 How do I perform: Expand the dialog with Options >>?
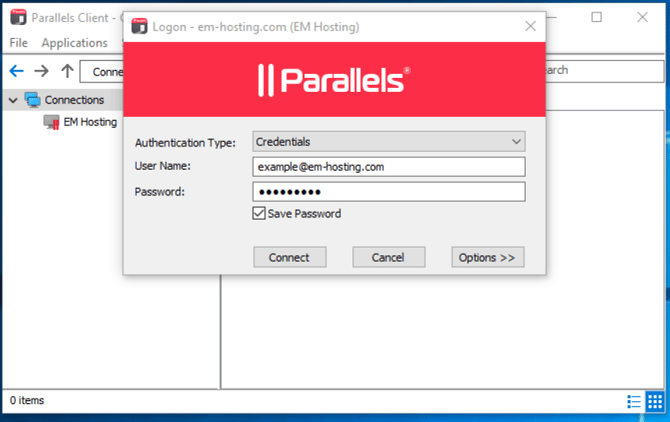coord(487,257)
